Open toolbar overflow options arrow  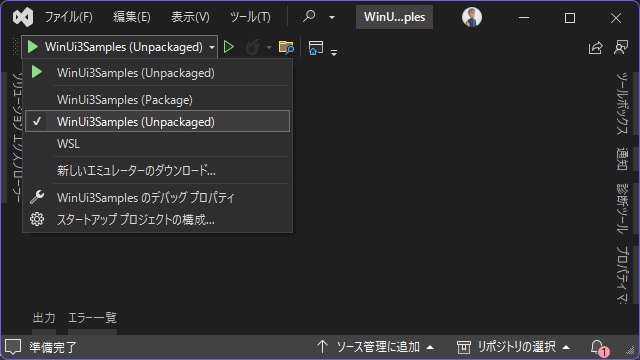pyautogui.click(x=334, y=52)
